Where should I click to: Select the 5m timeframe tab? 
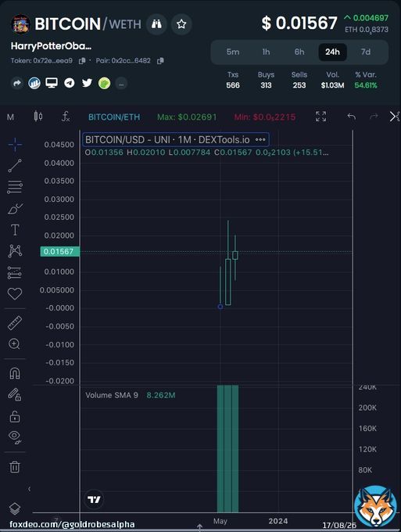(x=233, y=52)
